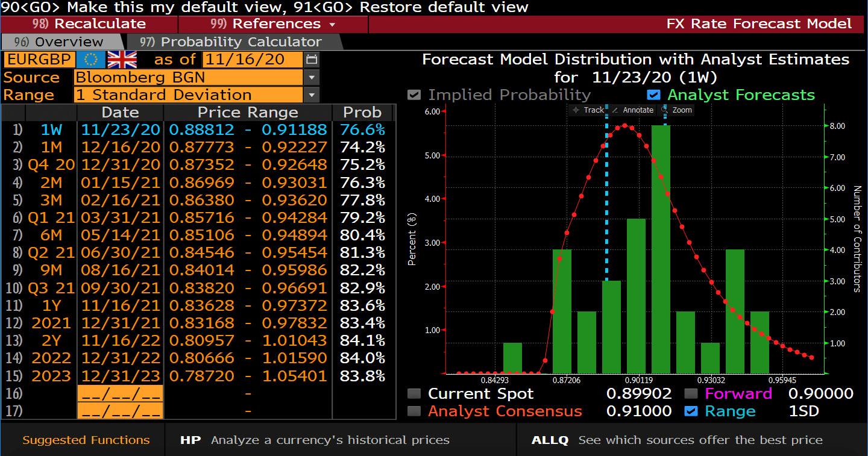Enable the Analyst Consensus checkbox
This screenshot has width=868, height=456.
(414, 411)
